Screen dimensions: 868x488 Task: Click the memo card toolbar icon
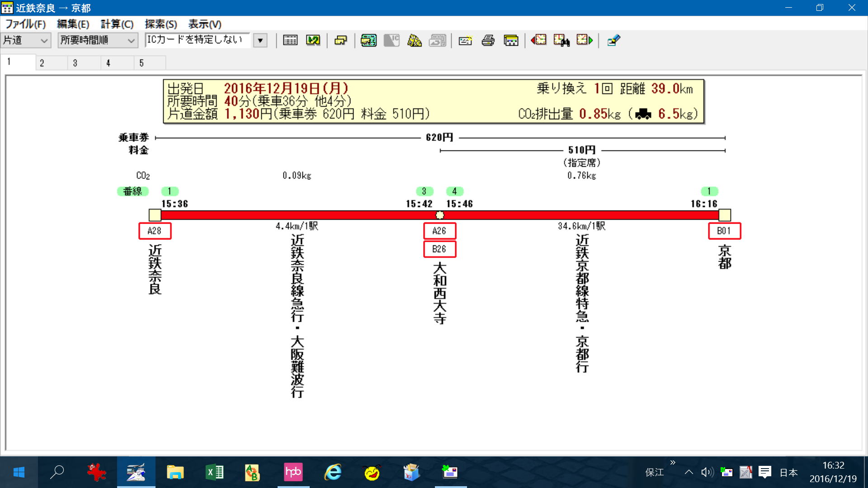465,41
